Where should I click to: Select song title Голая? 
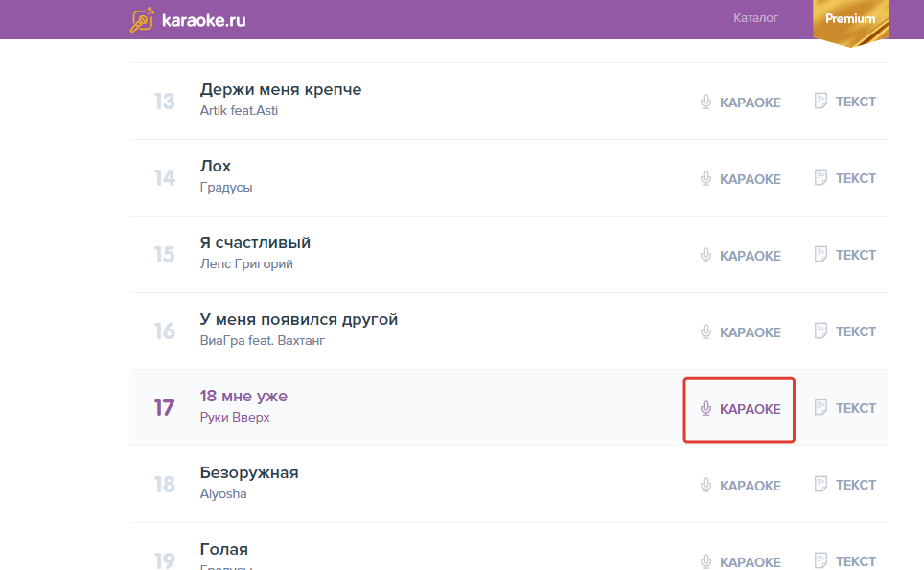(224, 549)
